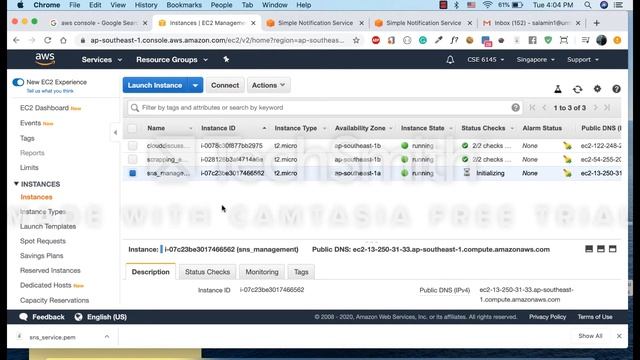Set details pane to half-height layout
The width and height of the screenshot is (640, 360).
(x=600, y=249)
